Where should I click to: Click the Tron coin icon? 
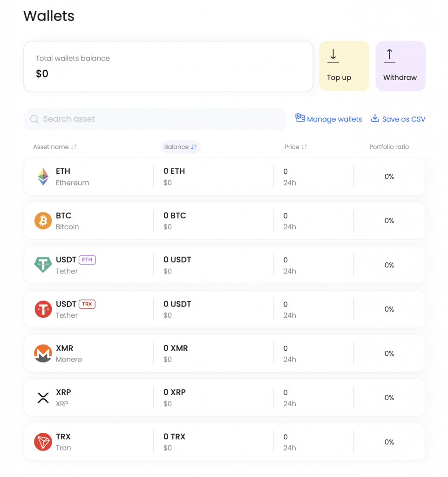(43, 442)
